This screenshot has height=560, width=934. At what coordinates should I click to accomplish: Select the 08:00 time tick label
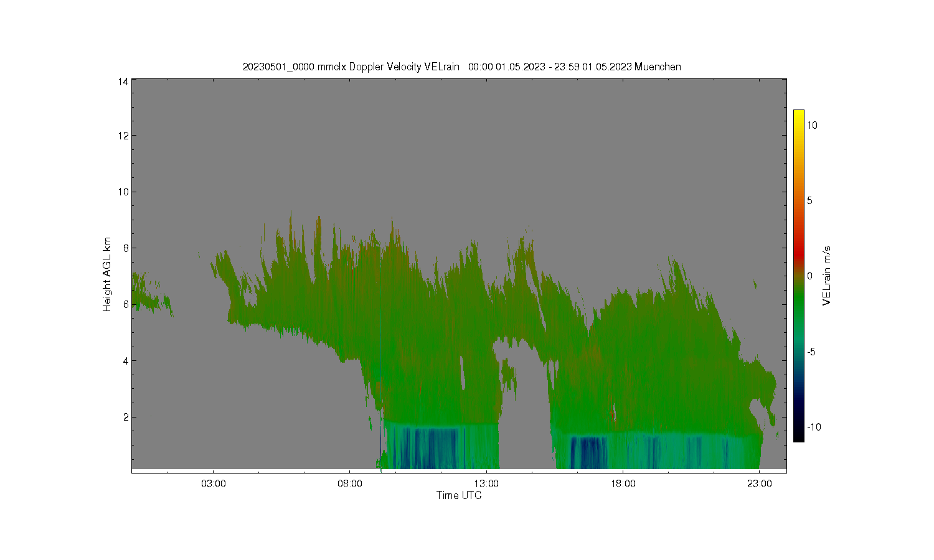pyautogui.click(x=350, y=483)
